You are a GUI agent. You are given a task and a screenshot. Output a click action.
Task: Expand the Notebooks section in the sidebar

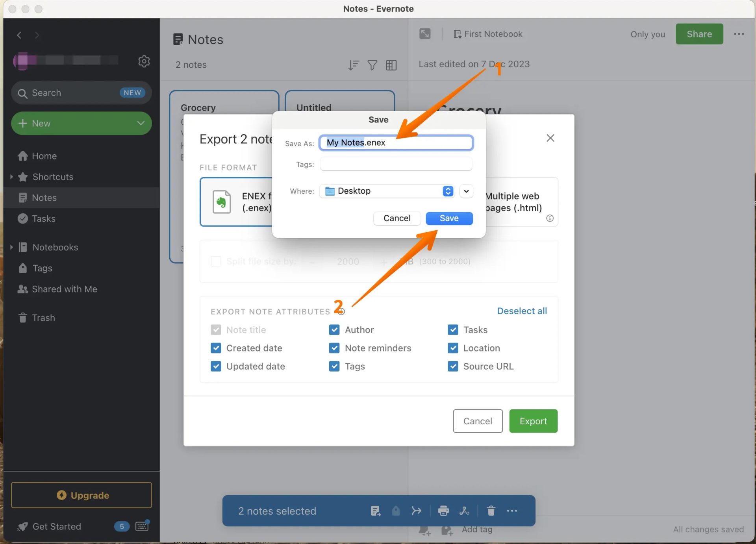(11, 247)
